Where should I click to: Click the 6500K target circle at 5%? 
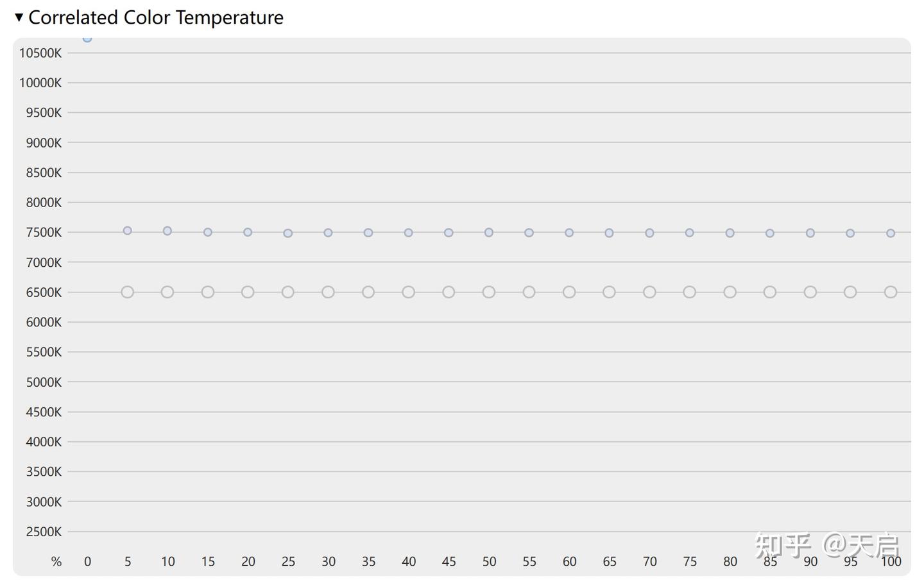pos(127,292)
